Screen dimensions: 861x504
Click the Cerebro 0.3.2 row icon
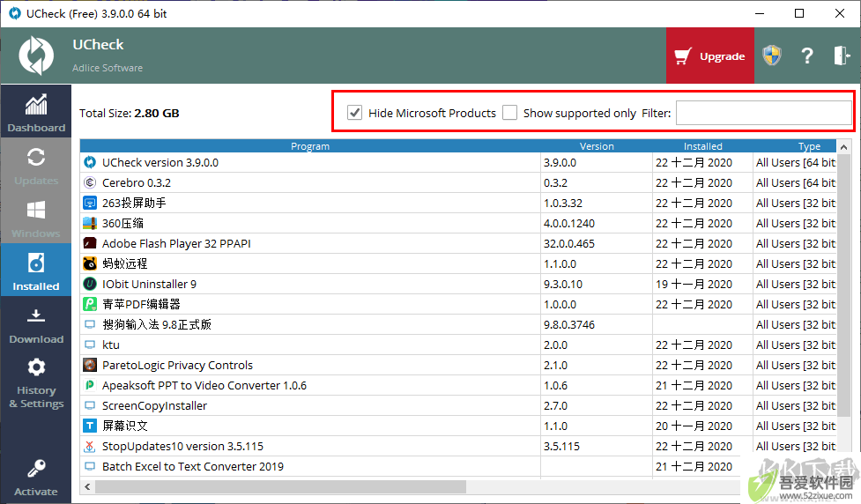[x=90, y=182]
